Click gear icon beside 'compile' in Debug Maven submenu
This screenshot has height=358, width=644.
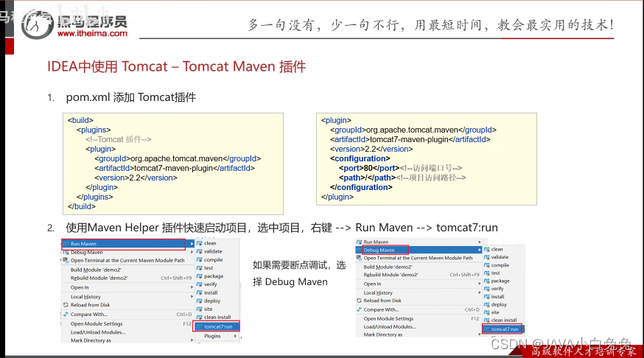pos(487,265)
